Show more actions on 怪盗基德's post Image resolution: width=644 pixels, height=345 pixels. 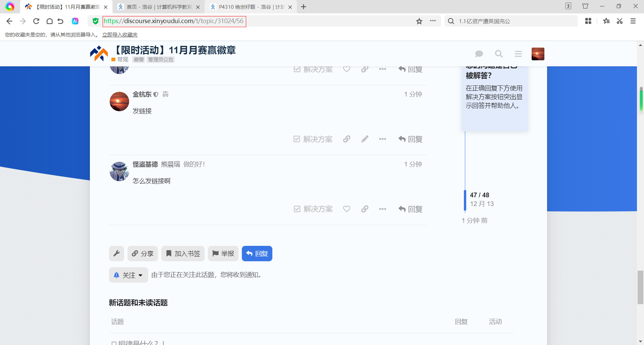(x=382, y=209)
